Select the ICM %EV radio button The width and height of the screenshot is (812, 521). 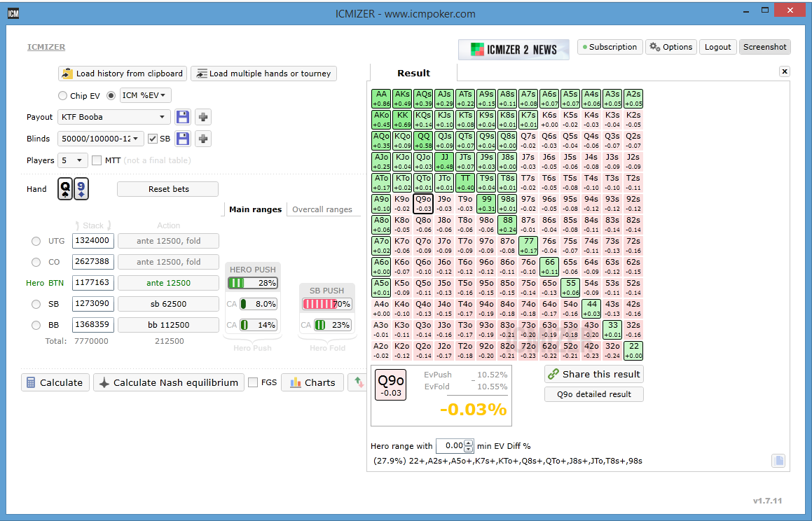click(x=111, y=96)
